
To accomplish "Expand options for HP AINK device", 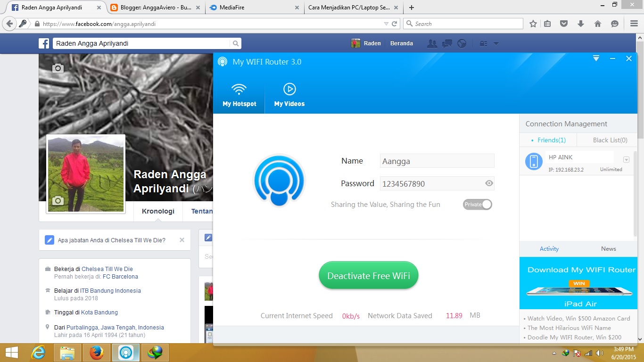I will (x=626, y=159).
